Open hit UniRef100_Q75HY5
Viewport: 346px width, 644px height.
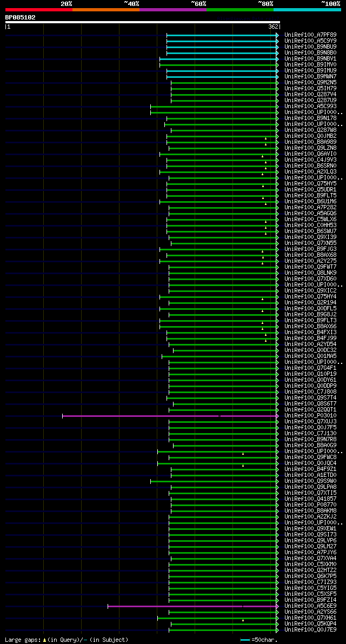pyautogui.click(x=310, y=184)
